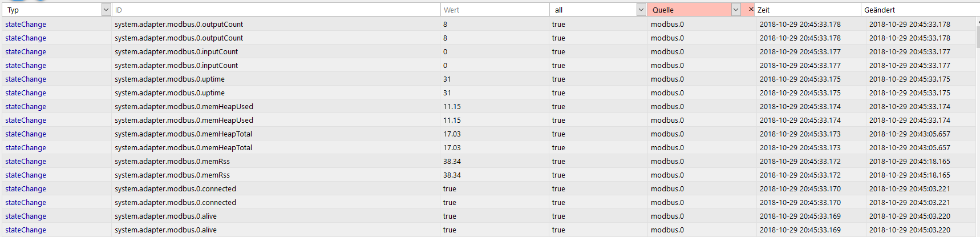This screenshot has width=980, height=237.
Task: Click the first memHeapUsed value 11.15
Action: pos(452,107)
